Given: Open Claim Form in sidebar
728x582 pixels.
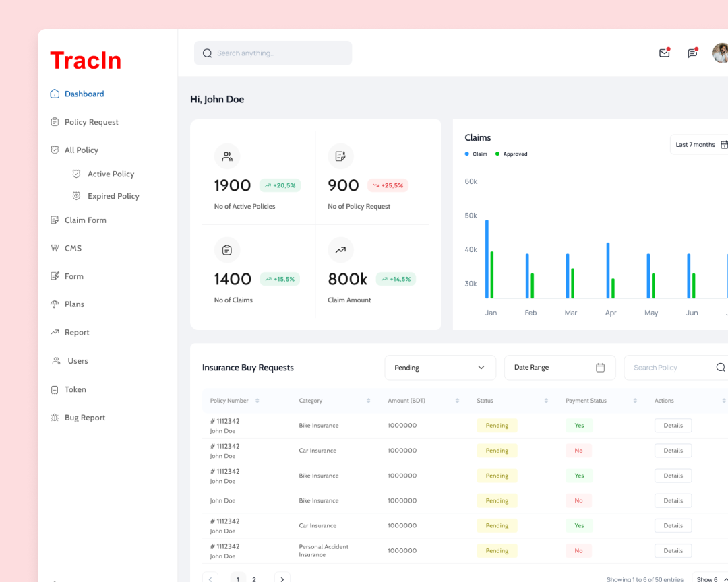Looking at the screenshot, I should 78,220.
